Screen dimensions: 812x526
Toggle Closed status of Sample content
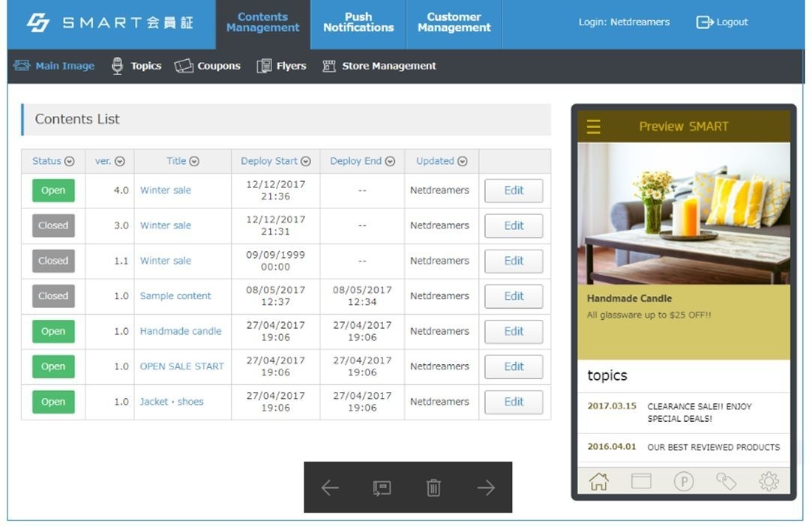tap(53, 296)
